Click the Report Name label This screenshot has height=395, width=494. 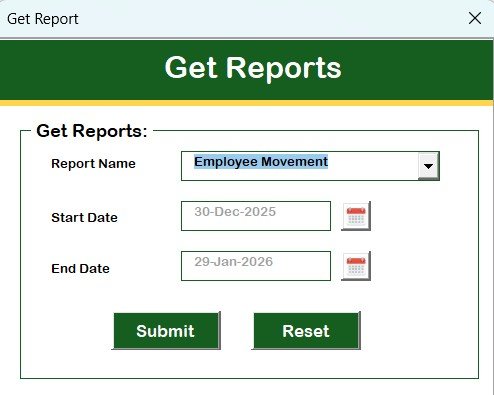(93, 164)
